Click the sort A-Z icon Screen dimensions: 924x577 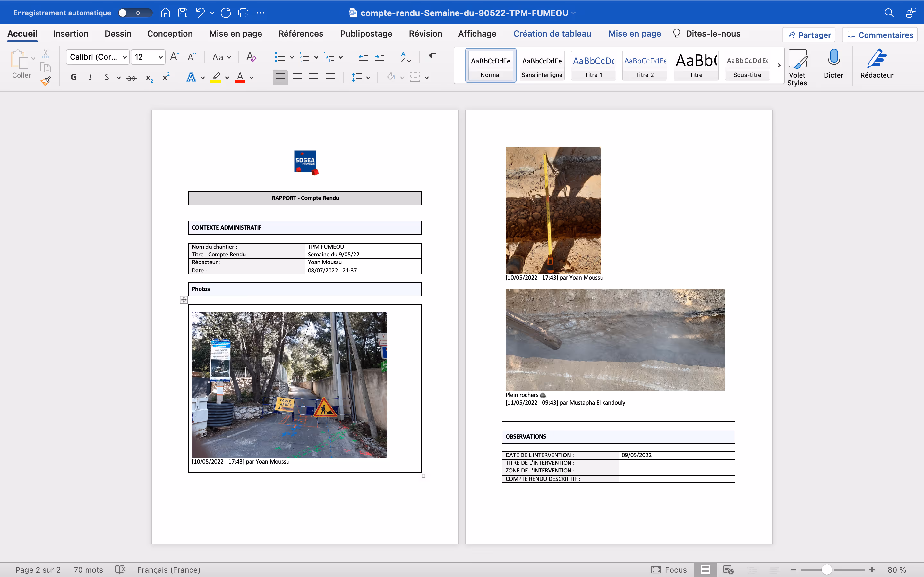406,57
